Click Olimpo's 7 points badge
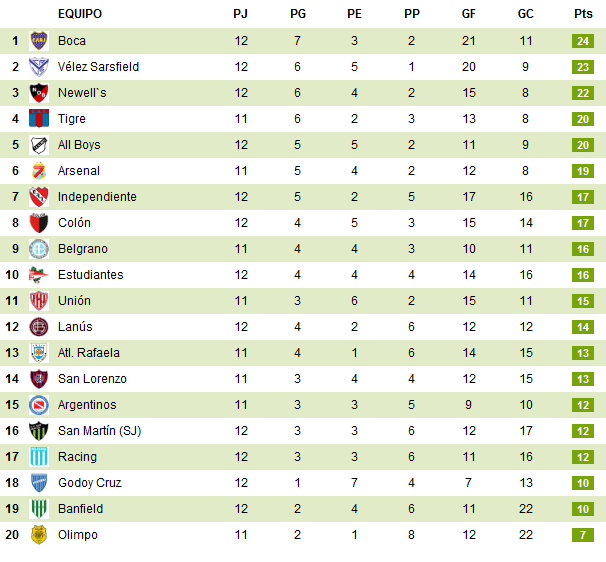This screenshot has height=562, width=606. 583,535
